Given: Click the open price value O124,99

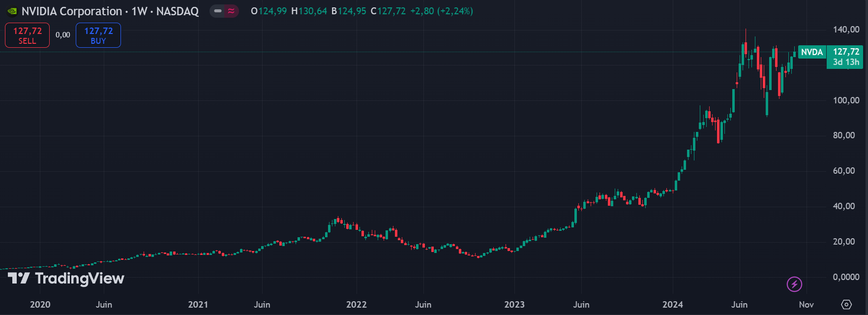Looking at the screenshot, I should point(269,11).
